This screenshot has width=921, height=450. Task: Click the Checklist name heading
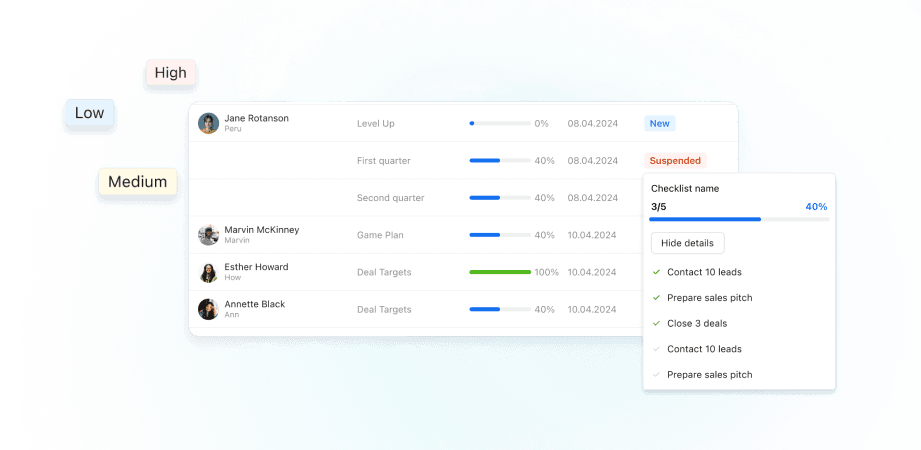[x=685, y=189]
